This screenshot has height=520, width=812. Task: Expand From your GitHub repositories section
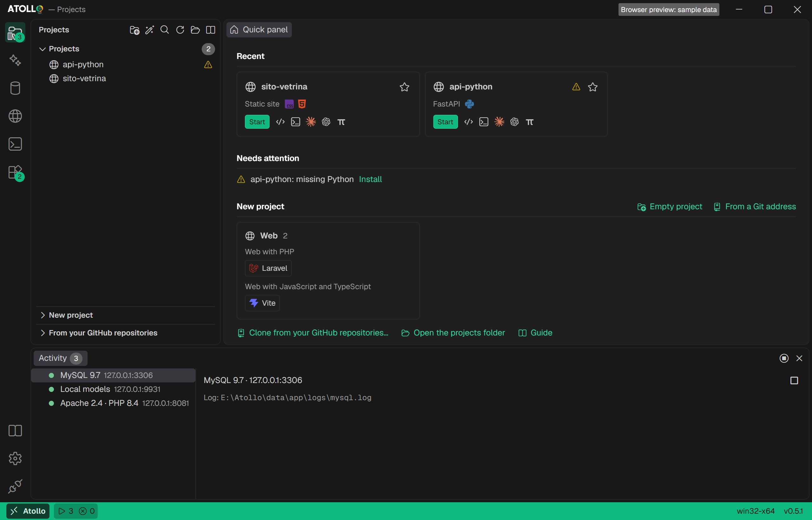click(x=125, y=333)
